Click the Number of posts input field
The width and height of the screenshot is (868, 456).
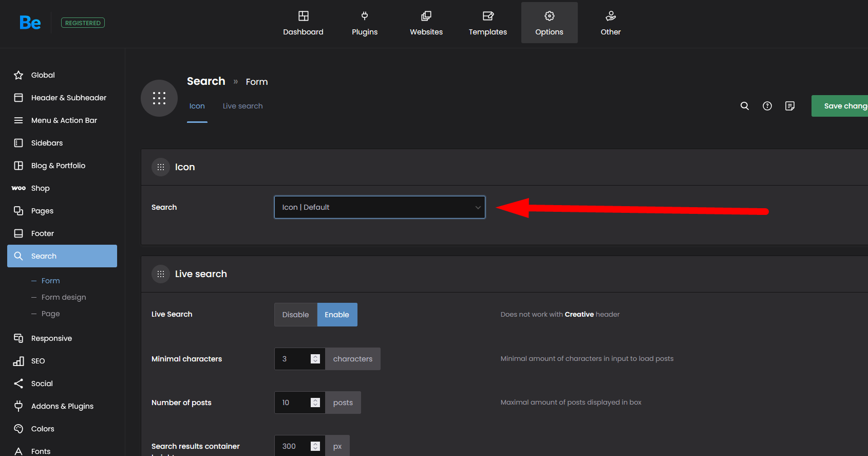(x=293, y=403)
